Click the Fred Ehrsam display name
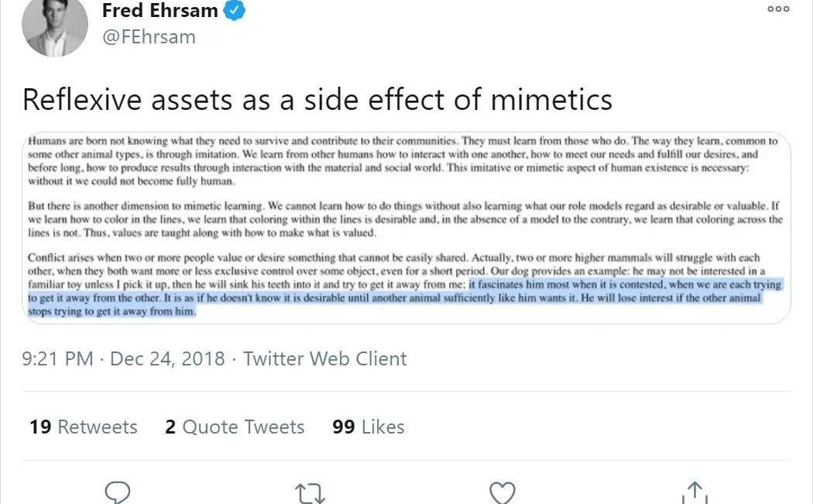Viewport: 813px width, 504px height. point(160,11)
